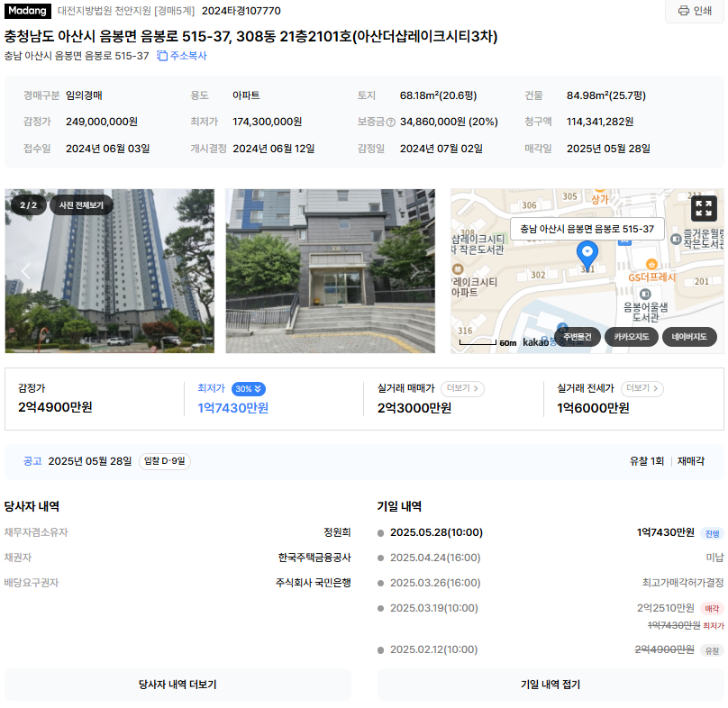Image resolution: width=728 pixels, height=708 pixels.
Task: Click the 유찰 1회 label
Action: [647, 461]
